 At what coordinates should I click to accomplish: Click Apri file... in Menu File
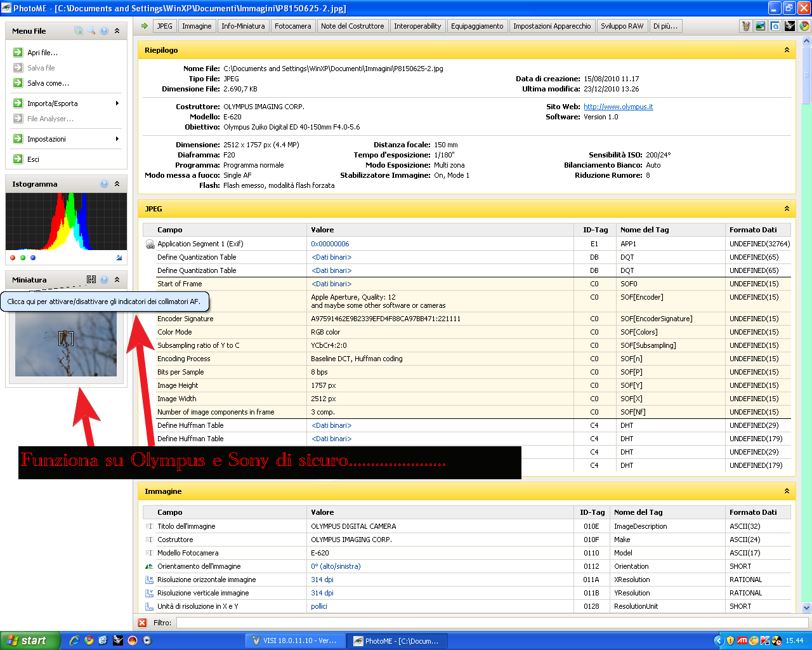(42, 53)
